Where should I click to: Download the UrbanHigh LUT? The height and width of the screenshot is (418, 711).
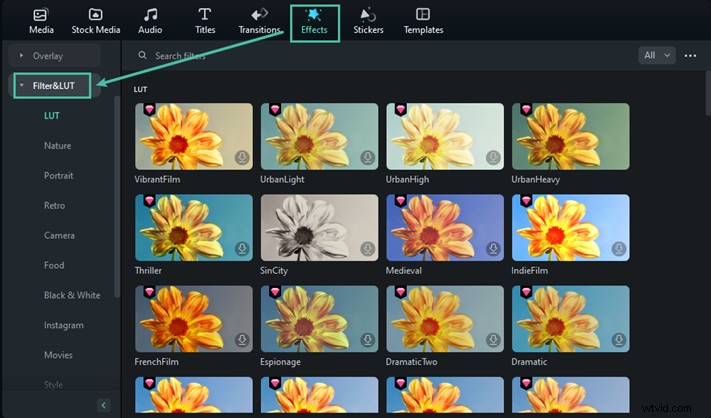pyautogui.click(x=493, y=157)
